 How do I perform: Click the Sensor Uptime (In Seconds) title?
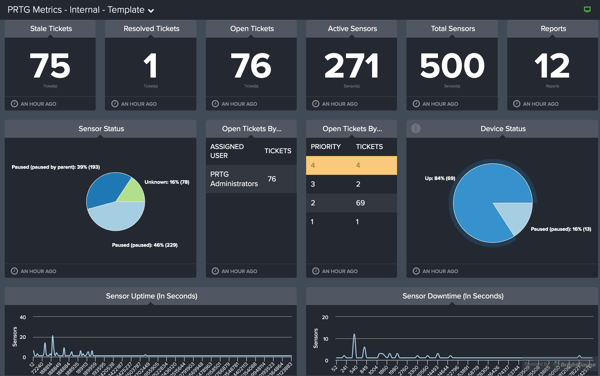tap(152, 296)
